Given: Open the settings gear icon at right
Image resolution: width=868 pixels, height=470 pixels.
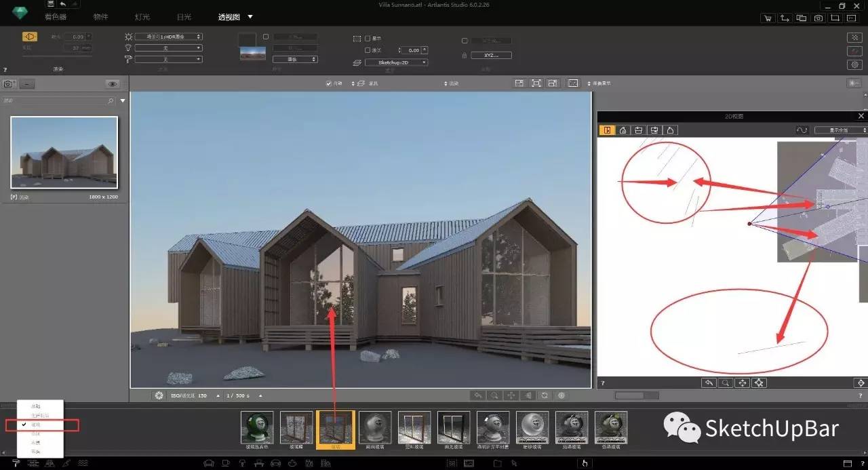Looking at the screenshot, I should [855, 64].
